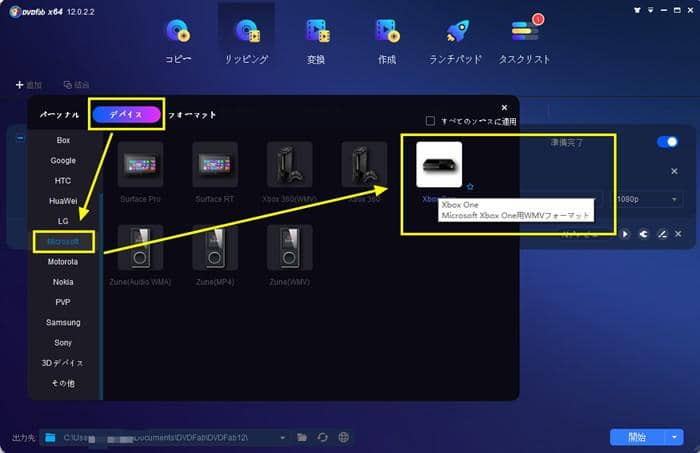The height and width of the screenshot is (453, 700).
Task: Check すべてのソースに適用 checkbox
Action: pos(430,121)
